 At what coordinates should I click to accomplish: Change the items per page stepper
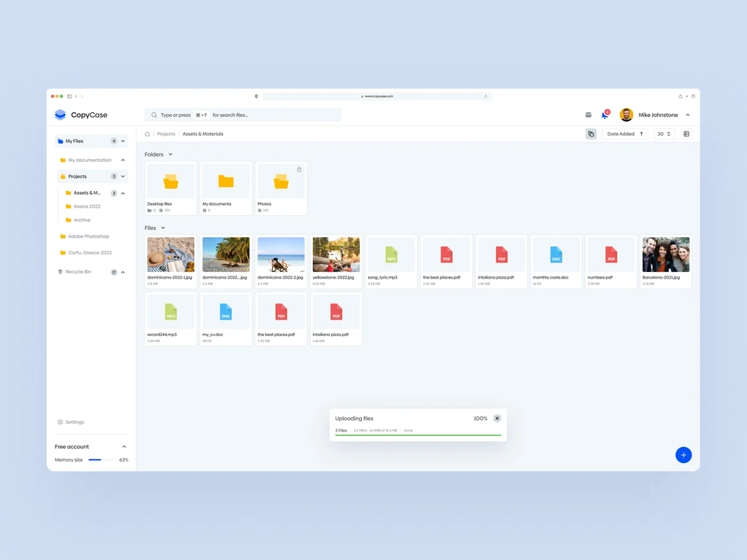pos(664,134)
